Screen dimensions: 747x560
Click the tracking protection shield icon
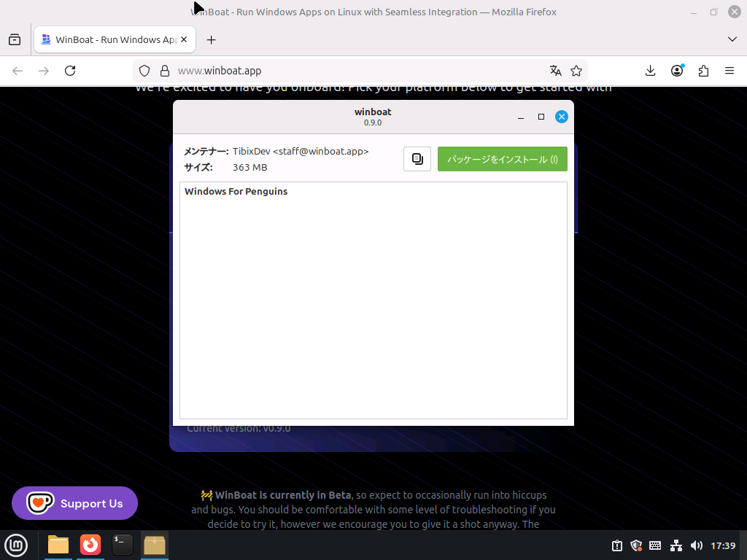[x=144, y=71]
